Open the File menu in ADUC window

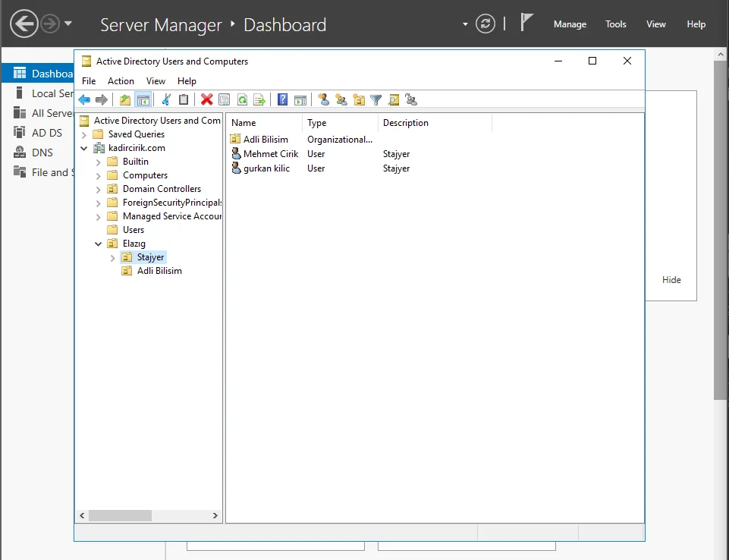pyautogui.click(x=88, y=81)
